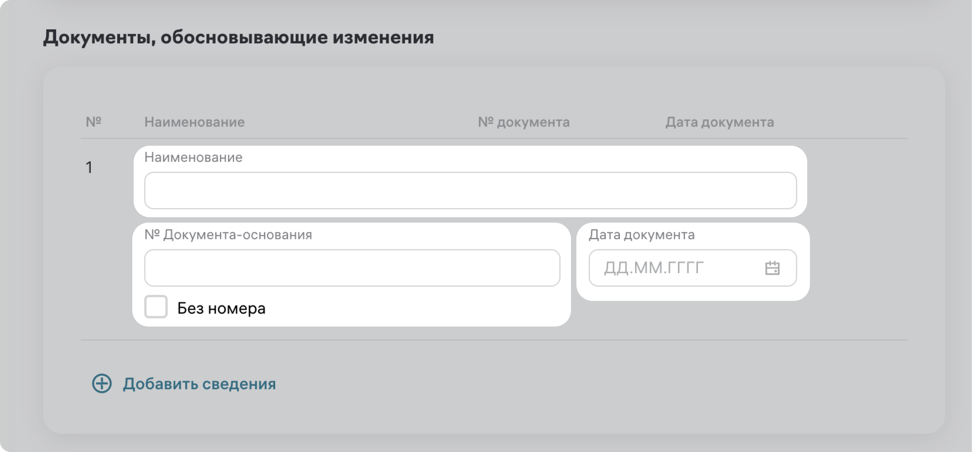
Task: Focus the № Документа-основания input field
Action: pyautogui.click(x=352, y=268)
